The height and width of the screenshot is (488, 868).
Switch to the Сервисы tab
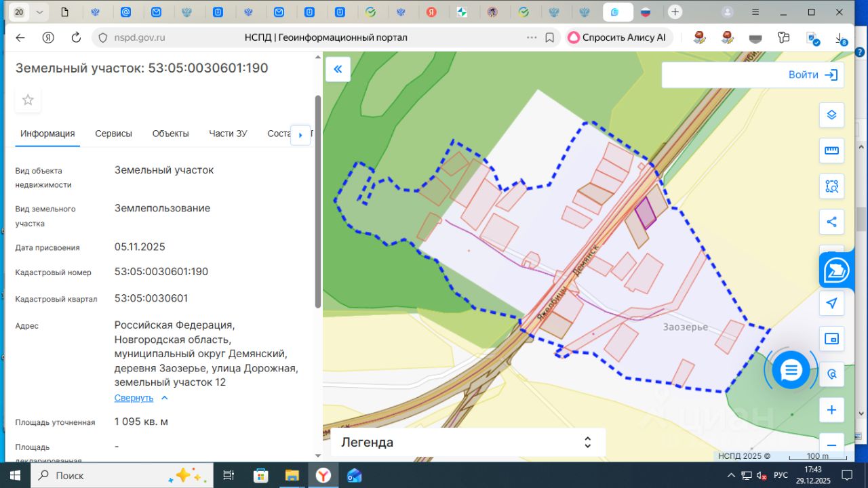pyautogui.click(x=113, y=134)
